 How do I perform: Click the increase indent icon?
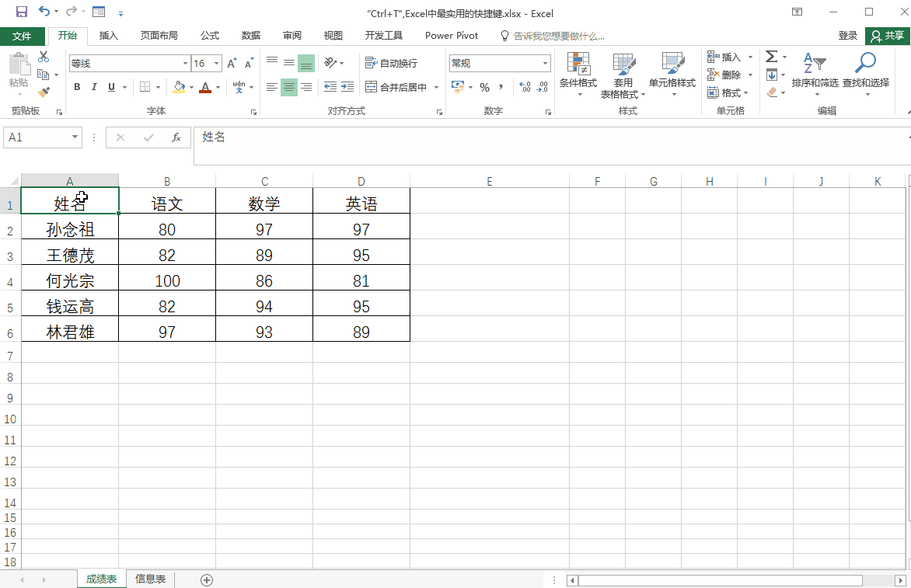click(347, 87)
